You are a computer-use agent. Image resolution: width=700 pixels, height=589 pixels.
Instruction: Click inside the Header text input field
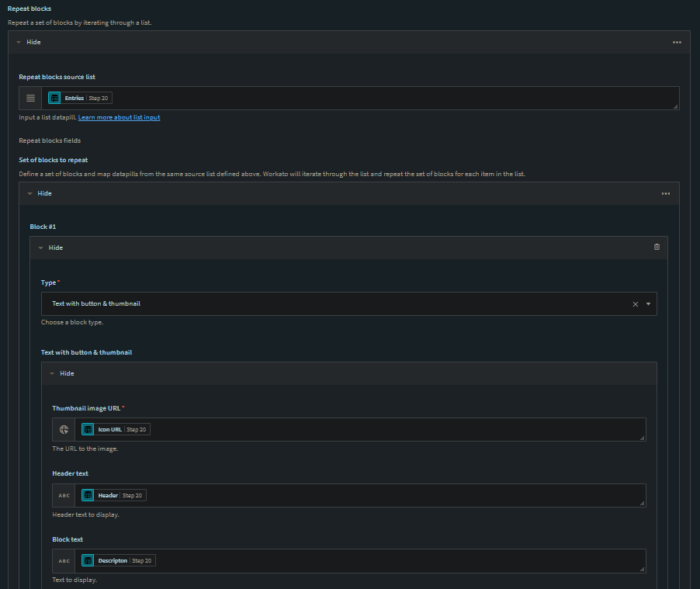click(388, 495)
